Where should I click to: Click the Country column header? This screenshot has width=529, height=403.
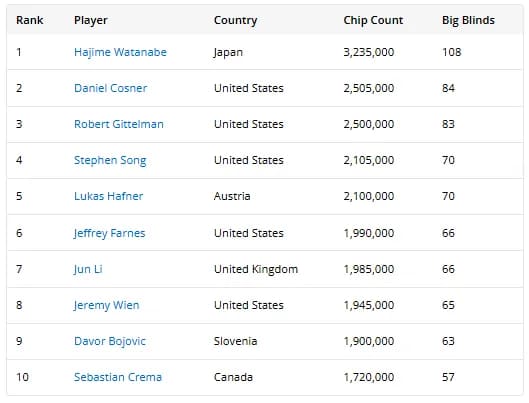235,20
